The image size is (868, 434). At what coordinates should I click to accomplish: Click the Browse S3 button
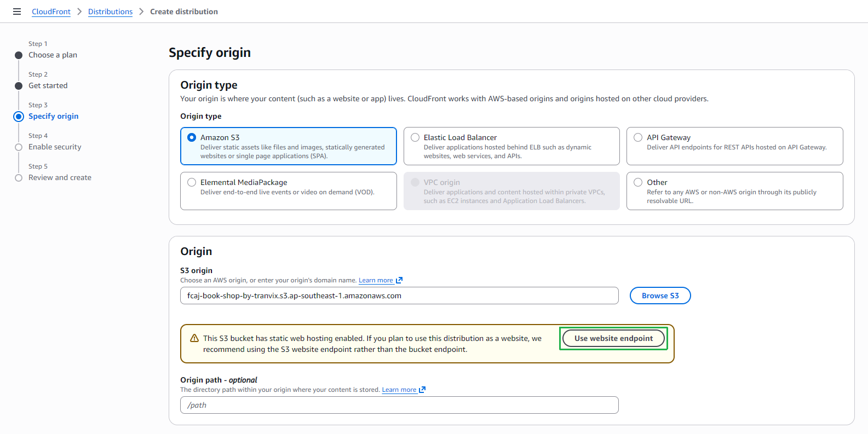[x=660, y=296]
